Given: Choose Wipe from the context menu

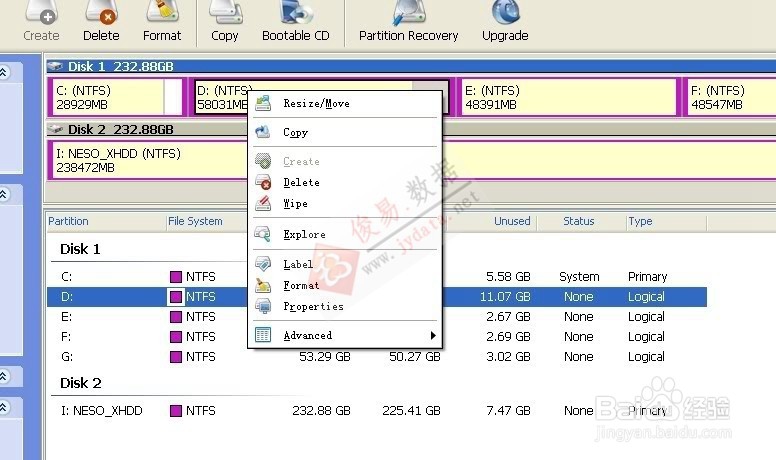Looking at the screenshot, I should click(345, 203).
